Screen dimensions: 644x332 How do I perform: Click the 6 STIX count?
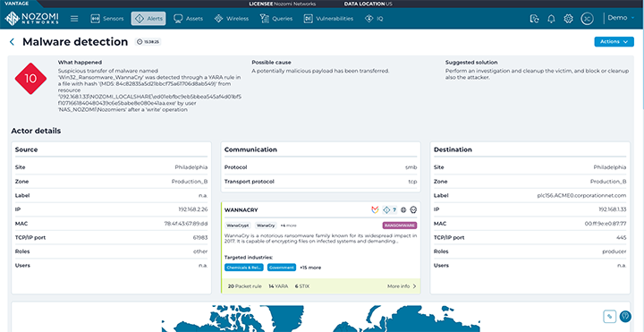pos(302,286)
